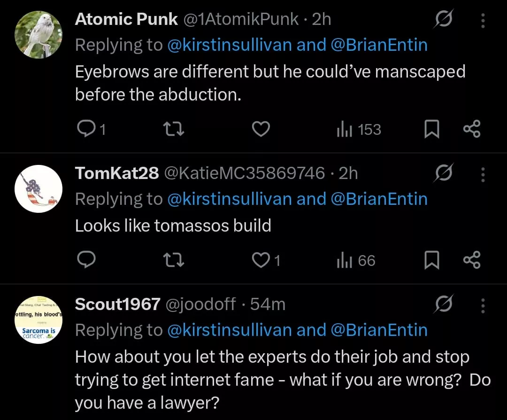The image size is (507, 420).
Task: Open more options for Atomic Punk's tweet
Action: [x=483, y=20]
